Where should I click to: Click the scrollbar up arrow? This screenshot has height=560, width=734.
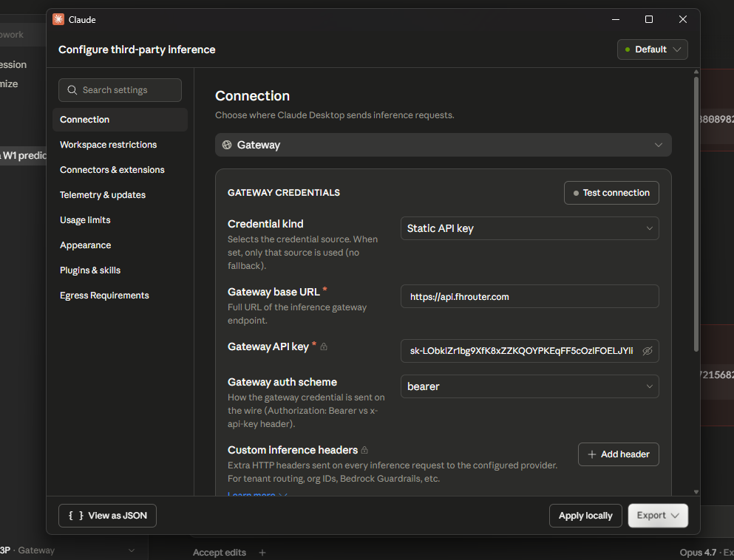coord(696,72)
